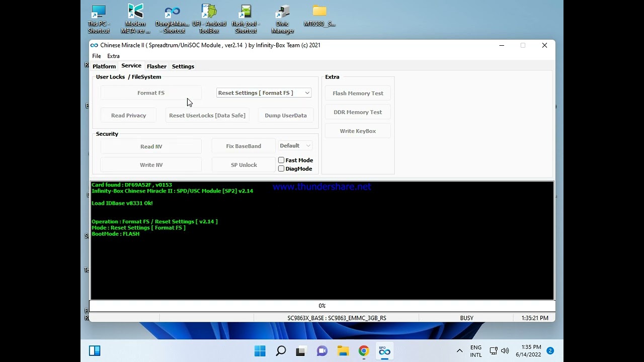This screenshot has height=362, width=644.
Task: Show hidden tray icons chevron
Action: coord(459,351)
